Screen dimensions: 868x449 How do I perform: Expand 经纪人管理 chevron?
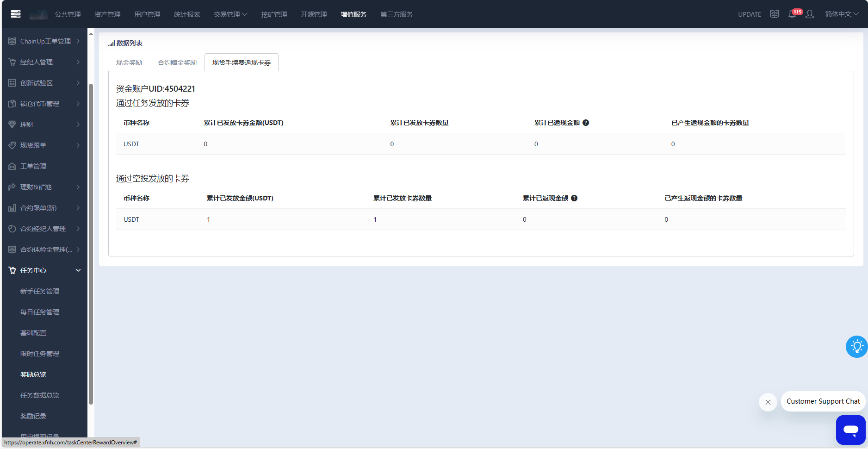[x=78, y=62]
